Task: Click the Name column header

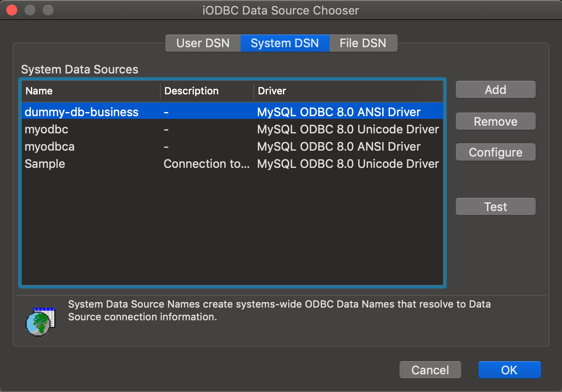Action: pos(39,91)
